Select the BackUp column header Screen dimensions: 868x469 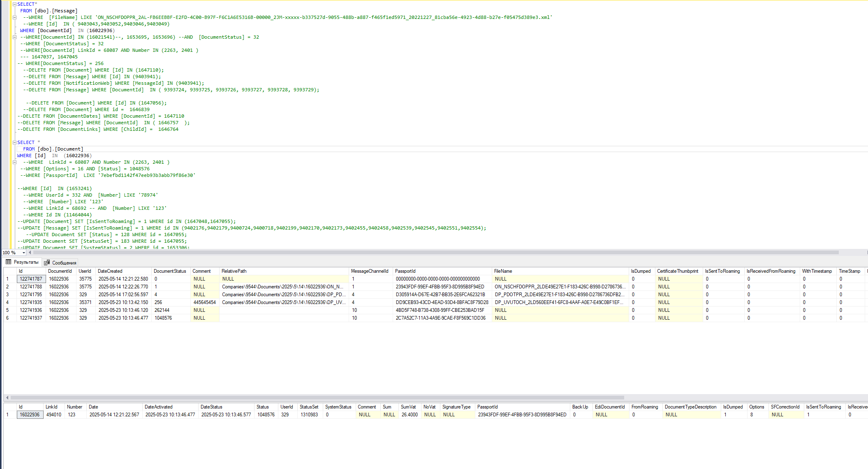coord(580,407)
